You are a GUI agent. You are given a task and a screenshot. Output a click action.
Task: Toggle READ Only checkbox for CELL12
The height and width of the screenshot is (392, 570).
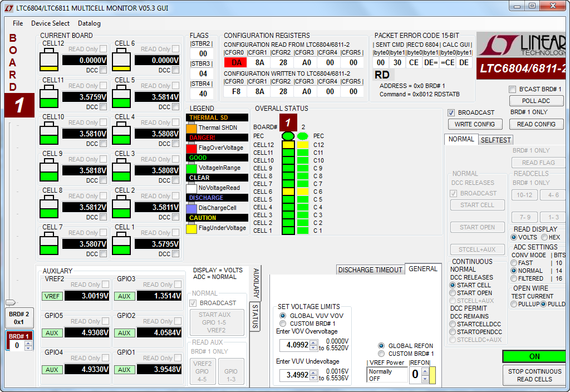tap(103, 49)
